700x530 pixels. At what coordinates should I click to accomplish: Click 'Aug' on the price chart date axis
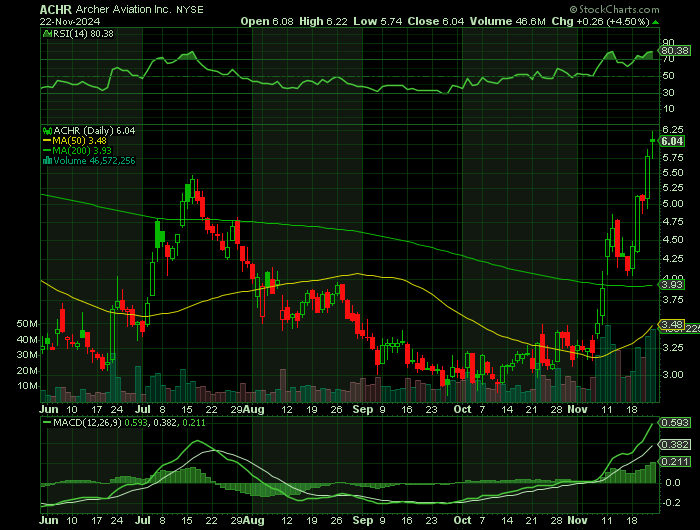point(255,409)
